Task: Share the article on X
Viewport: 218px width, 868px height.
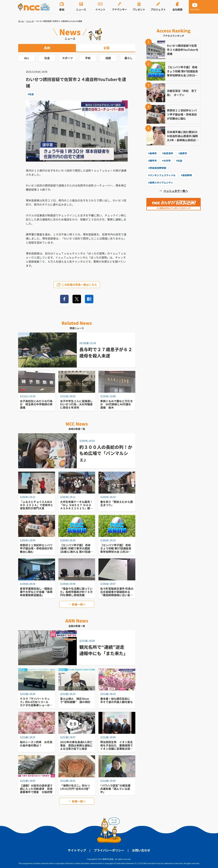Action: (x=77, y=299)
